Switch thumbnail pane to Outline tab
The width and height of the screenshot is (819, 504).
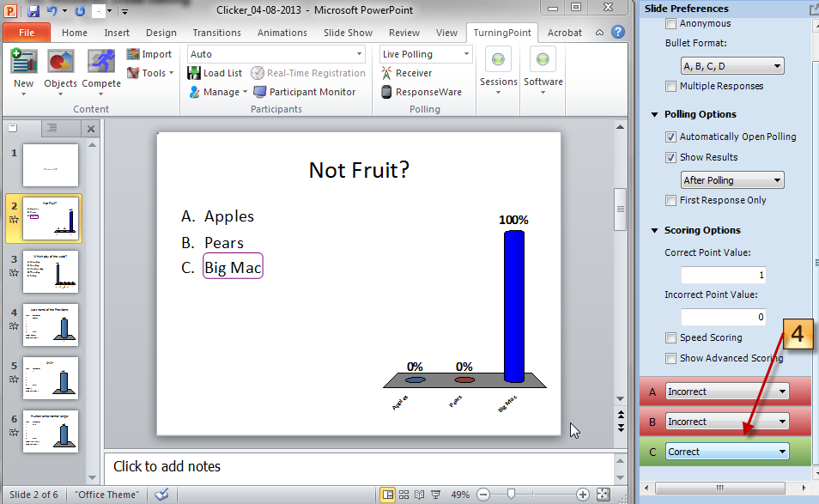52,128
